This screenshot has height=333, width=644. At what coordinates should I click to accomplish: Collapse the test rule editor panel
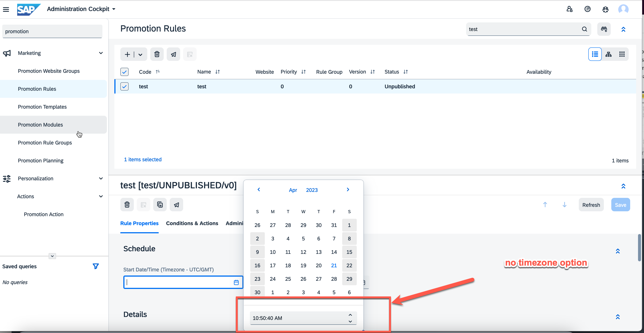[x=623, y=186]
